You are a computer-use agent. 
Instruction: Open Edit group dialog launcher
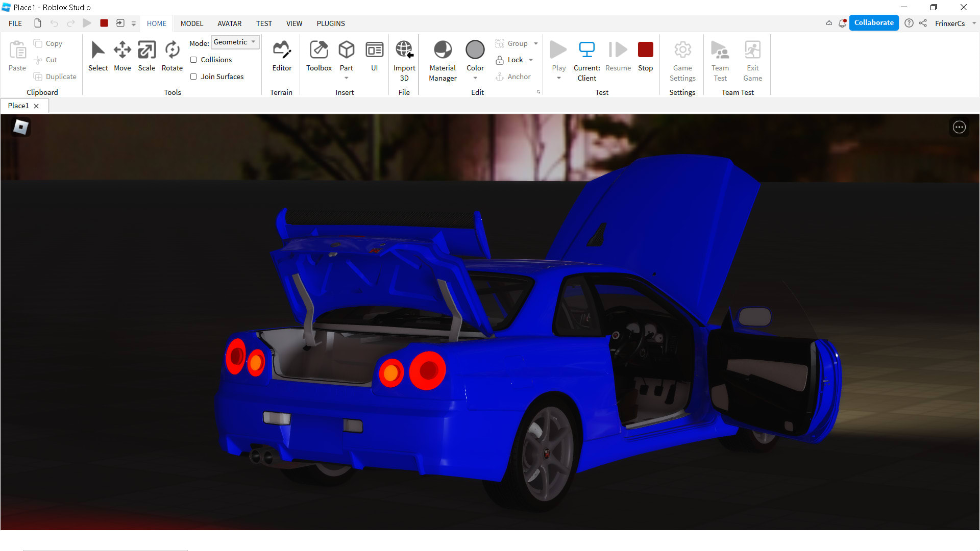click(538, 92)
